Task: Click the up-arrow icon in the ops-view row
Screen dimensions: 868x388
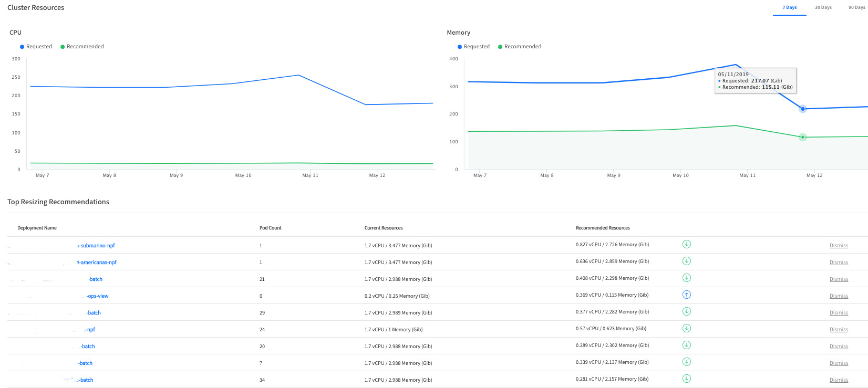Action: 686,295
